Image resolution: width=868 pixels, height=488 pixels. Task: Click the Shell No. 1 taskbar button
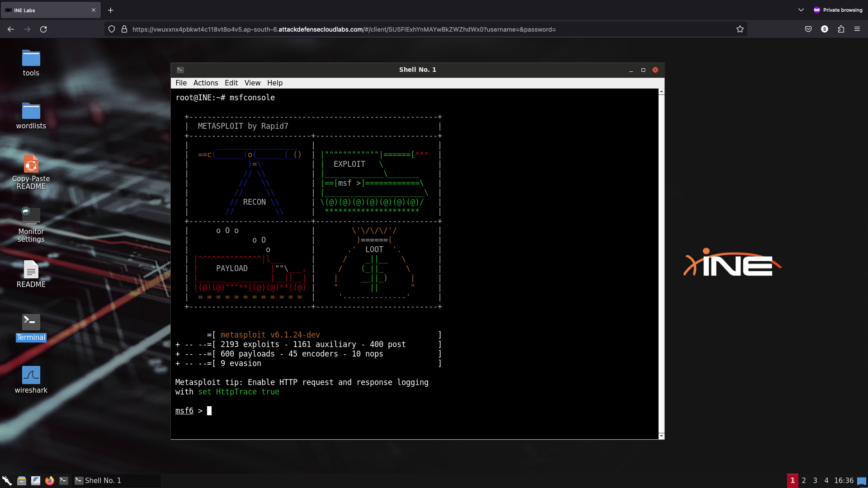[116, 481]
